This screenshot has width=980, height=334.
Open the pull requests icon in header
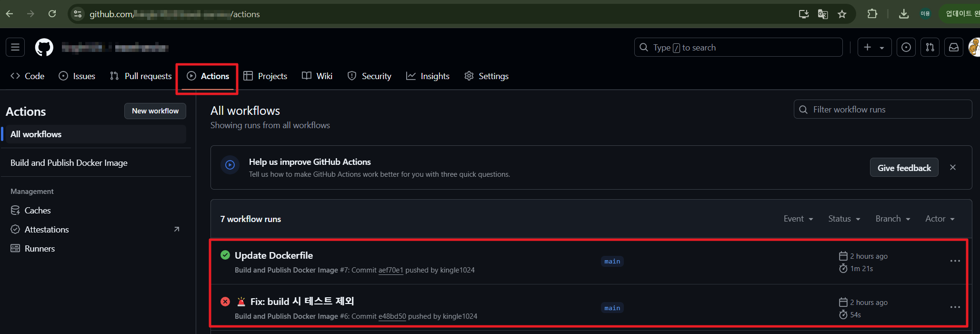930,47
